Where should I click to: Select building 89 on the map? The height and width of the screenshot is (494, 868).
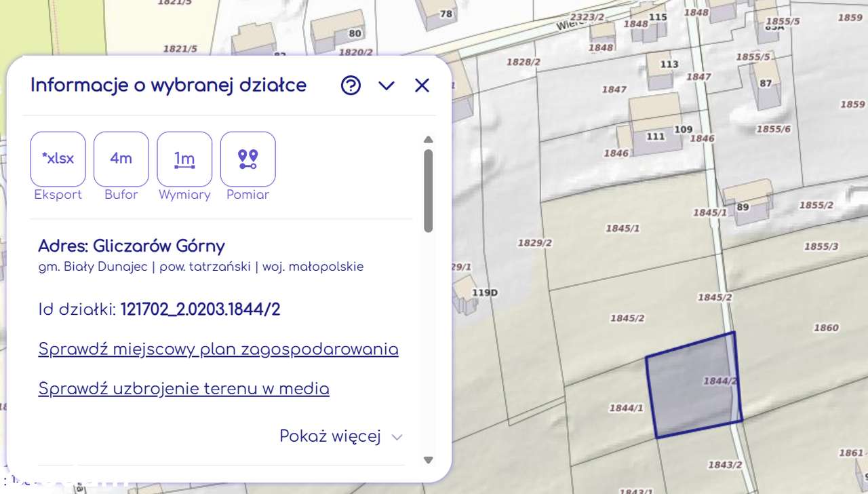coord(743,207)
